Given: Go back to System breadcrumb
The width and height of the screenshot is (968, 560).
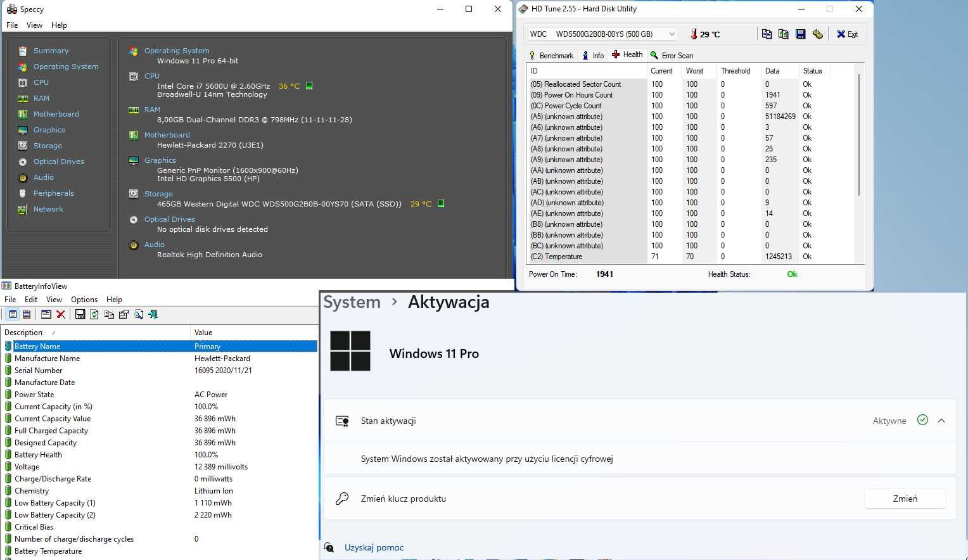Looking at the screenshot, I should pyautogui.click(x=352, y=302).
